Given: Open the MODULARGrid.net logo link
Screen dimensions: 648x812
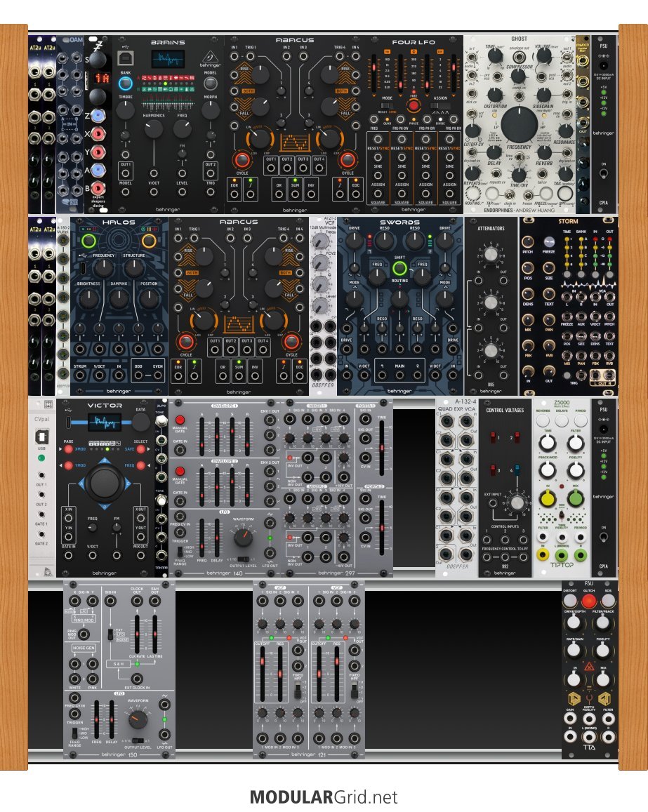Looking at the screenshot, I should [x=323, y=797].
